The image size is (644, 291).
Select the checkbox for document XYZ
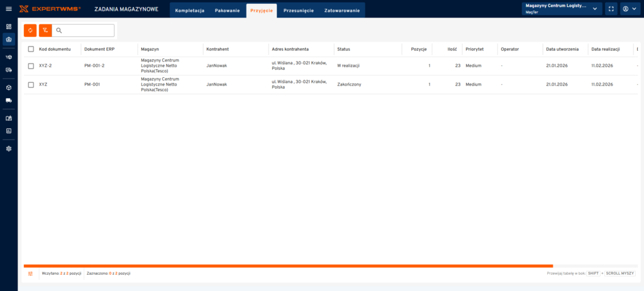tap(31, 84)
